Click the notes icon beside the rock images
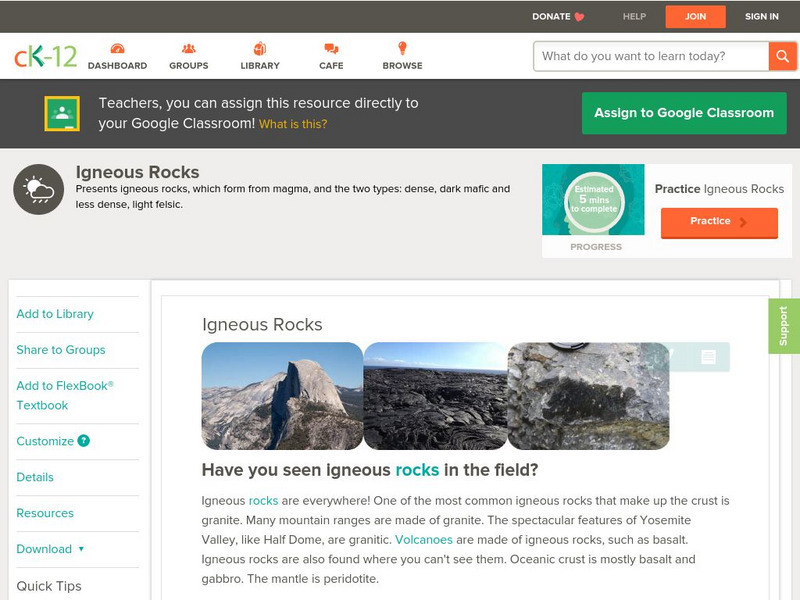800x600 pixels. [708, 357]
